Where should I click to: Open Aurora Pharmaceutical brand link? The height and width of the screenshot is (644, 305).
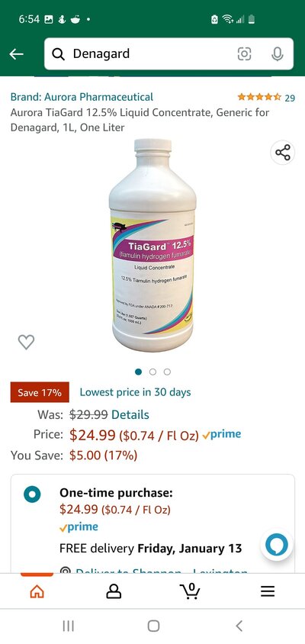pyautogui.click(x=82, y=98)
